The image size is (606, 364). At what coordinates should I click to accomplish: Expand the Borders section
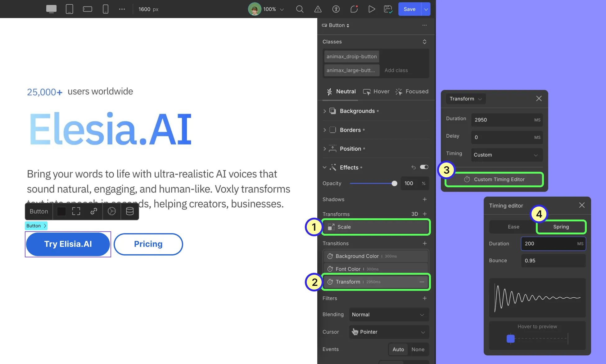[x=324, y=130]
